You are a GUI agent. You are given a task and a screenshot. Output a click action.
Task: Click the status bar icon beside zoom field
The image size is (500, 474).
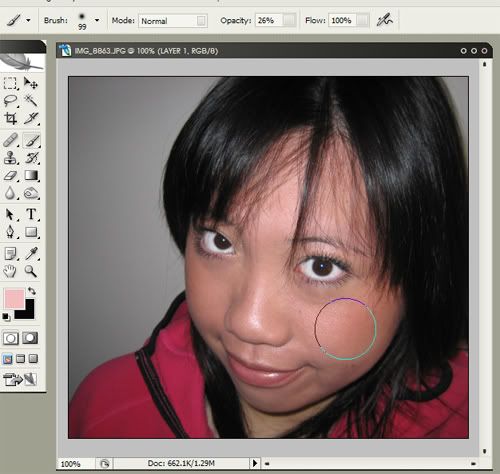(105, 463)
